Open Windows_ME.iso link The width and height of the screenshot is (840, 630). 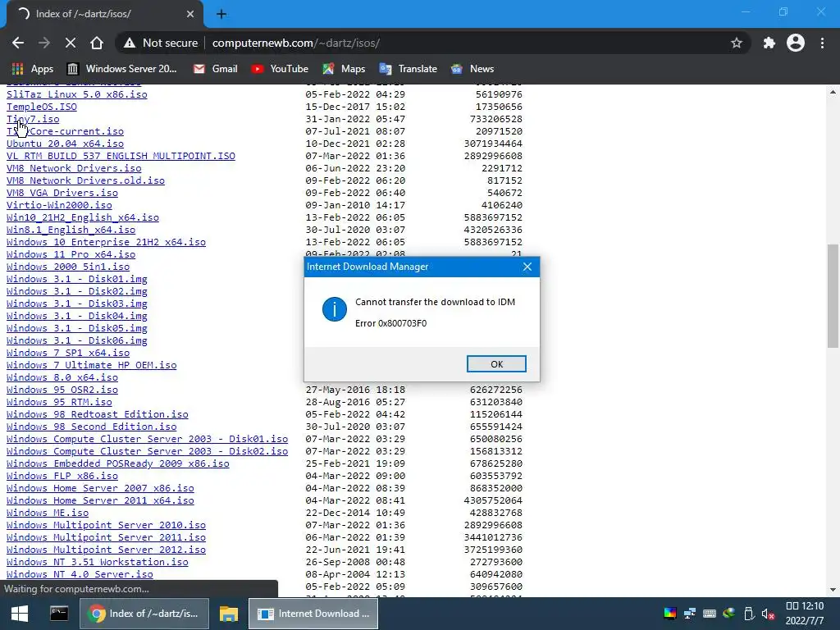point(48,514)
